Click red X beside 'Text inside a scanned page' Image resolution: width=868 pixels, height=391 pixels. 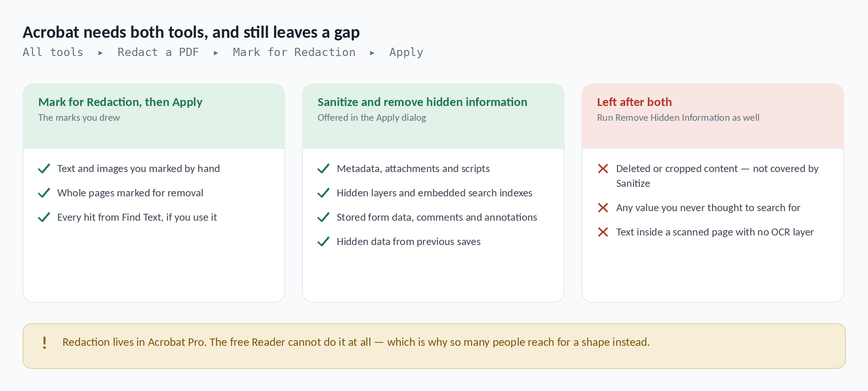click(x=603, y=232)
